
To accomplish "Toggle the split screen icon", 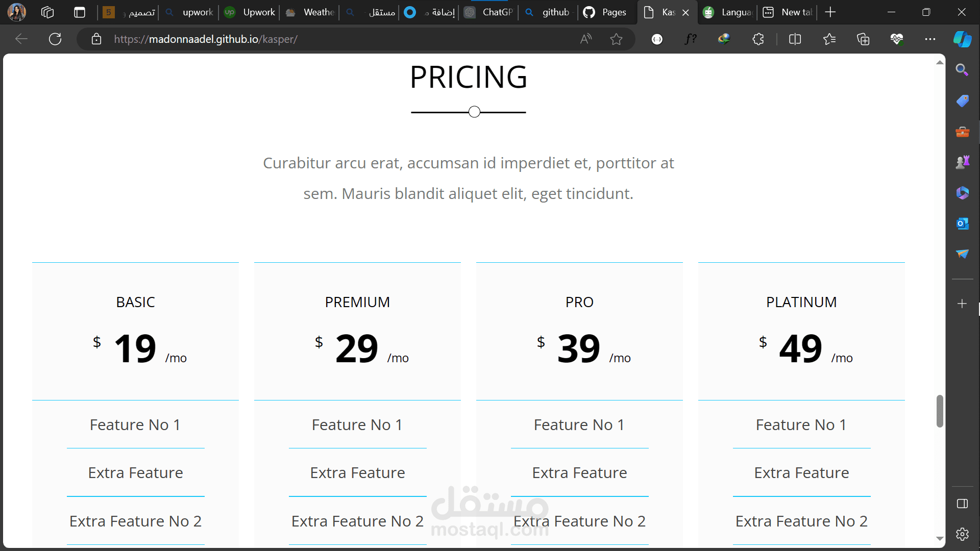I will click(x=795, y=39).
